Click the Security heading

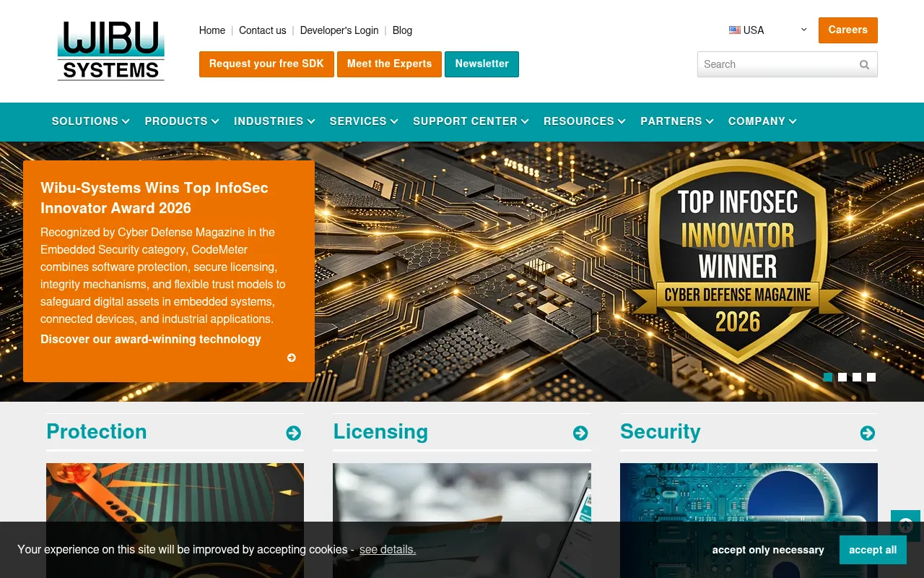661,431
